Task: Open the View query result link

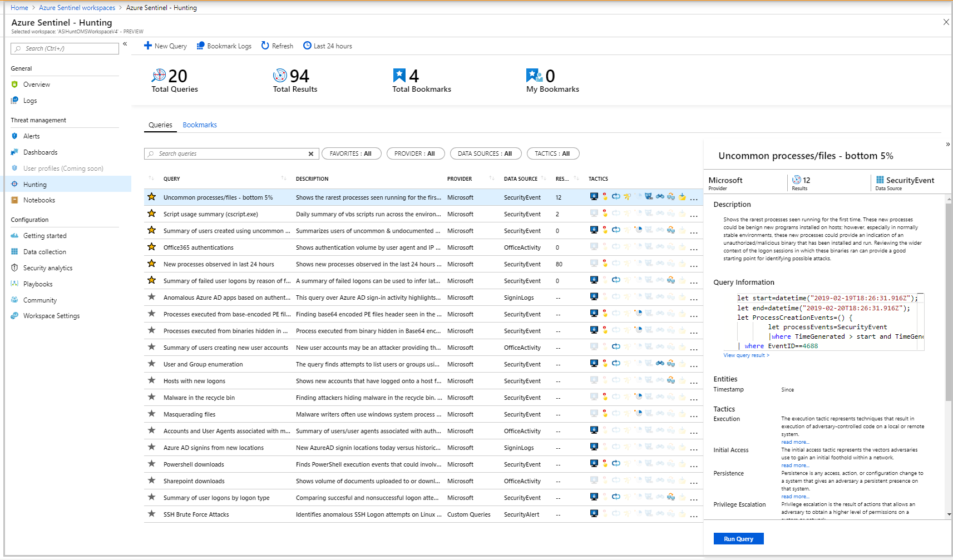Action: tap(745, 355)
